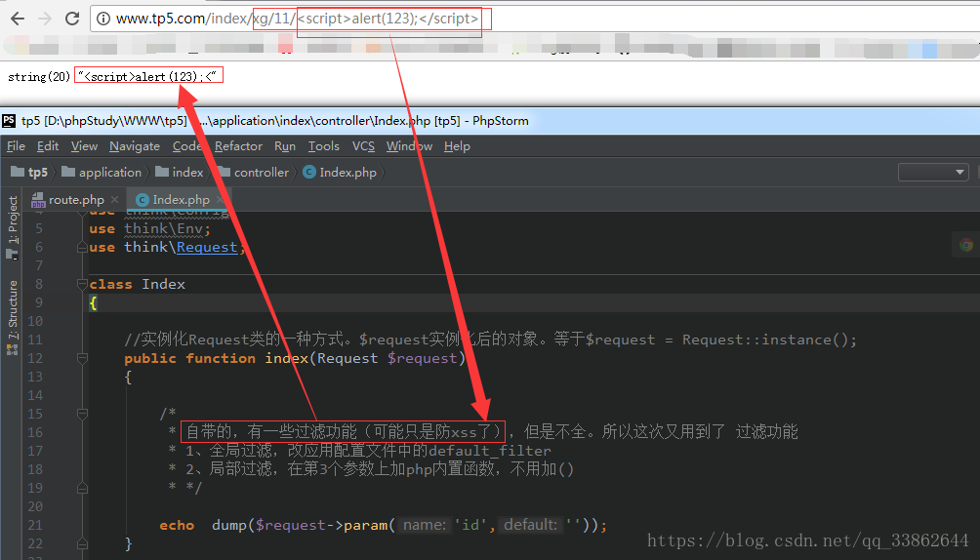Open the View menu
This screenshot has width=980, height=560.
click(x=84, y=146)
